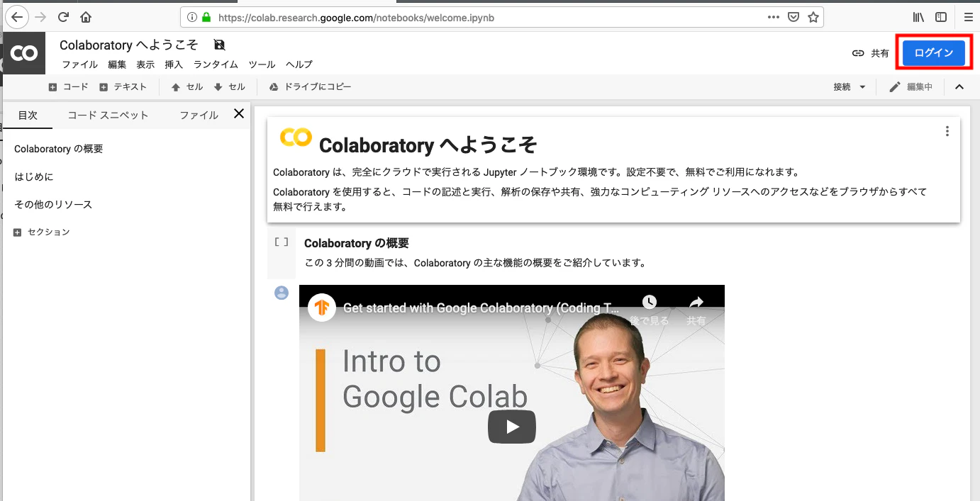Screen dimensions: 980x501
Task: Select the 目次 tab in sidebar
Action: click(28, 115)
